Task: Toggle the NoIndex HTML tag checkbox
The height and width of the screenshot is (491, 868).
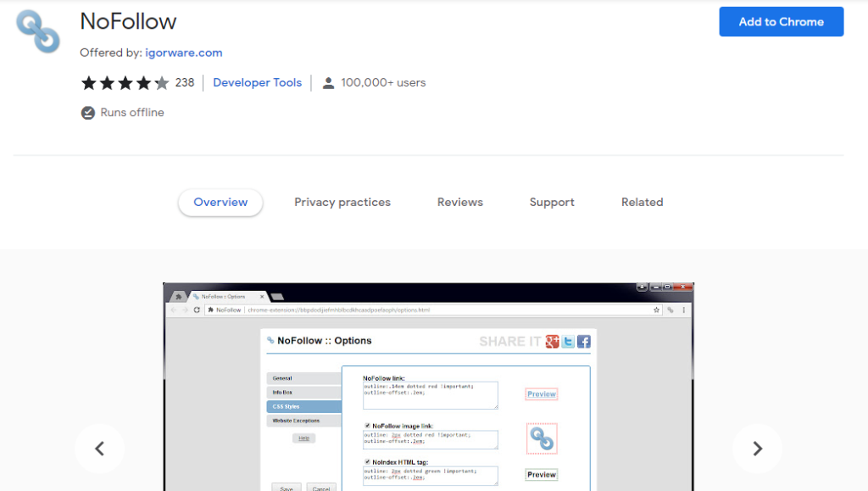Action: 367,461
